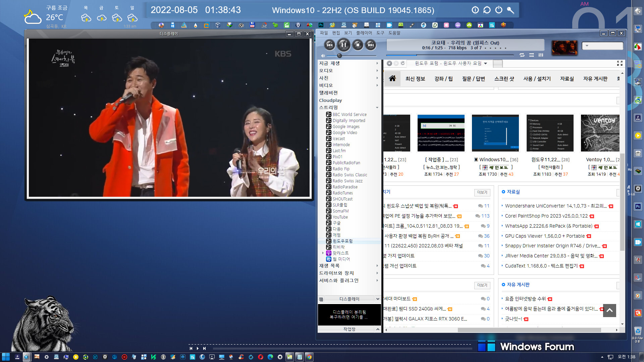
Task: Stop the current song
Action: pos(358,45)
